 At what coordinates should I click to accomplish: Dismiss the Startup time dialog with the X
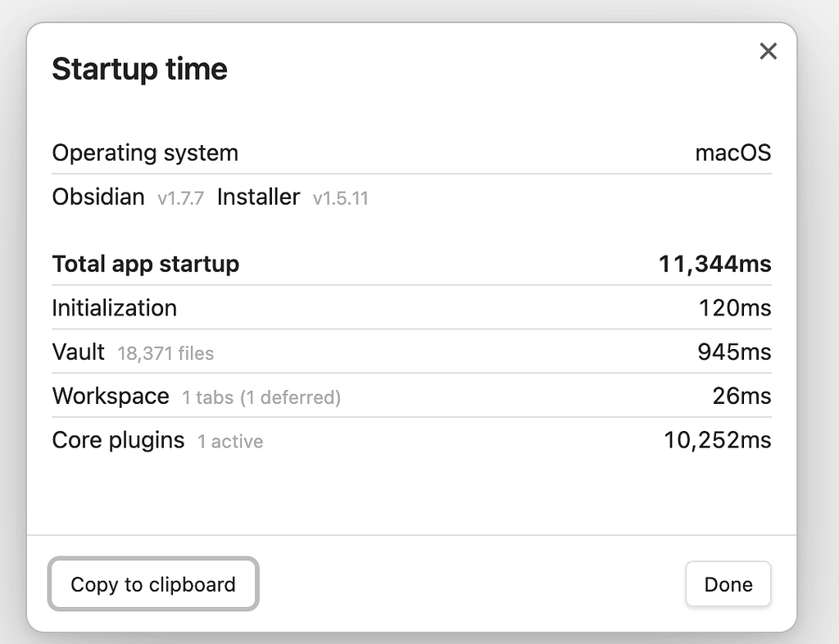tap(768, 51)
